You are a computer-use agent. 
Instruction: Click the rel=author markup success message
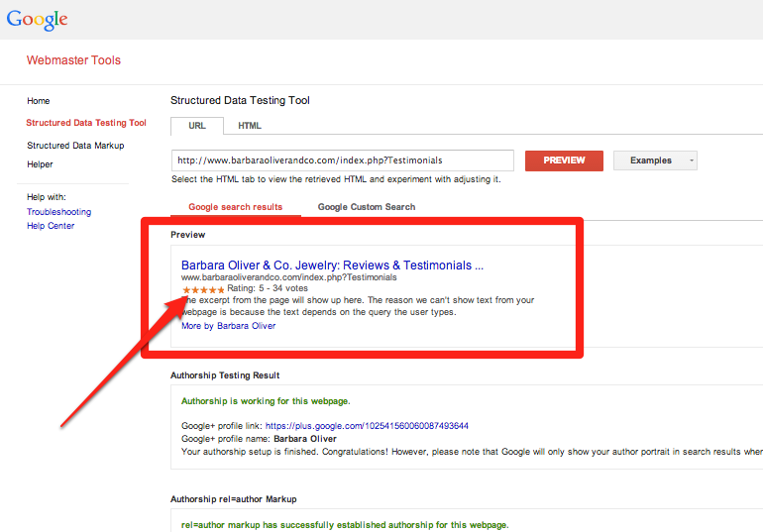[x=345, y=525]
